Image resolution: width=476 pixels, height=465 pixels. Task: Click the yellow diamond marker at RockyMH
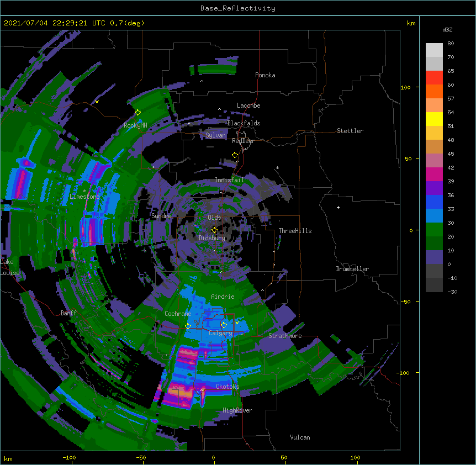coord(137,113)
